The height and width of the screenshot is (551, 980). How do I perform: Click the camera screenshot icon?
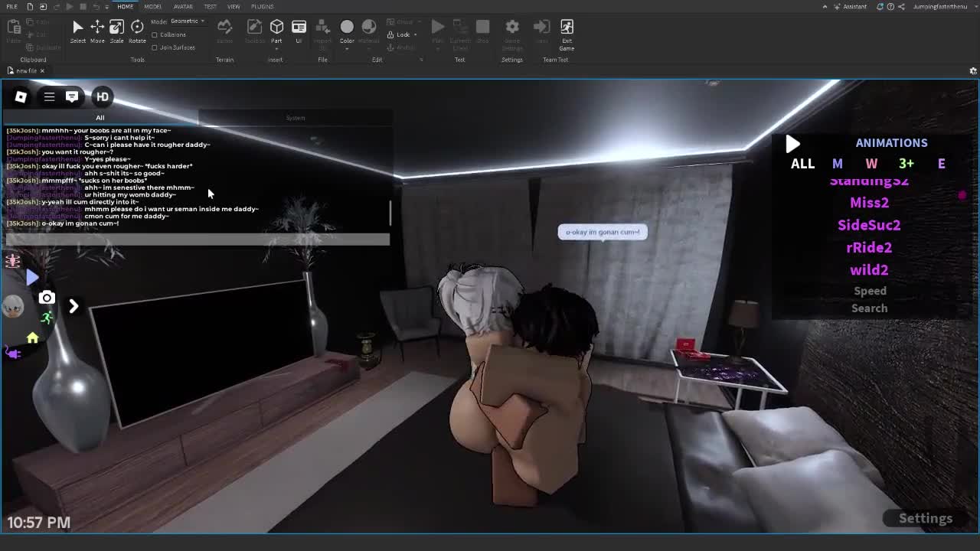click(x=47, y=298)
